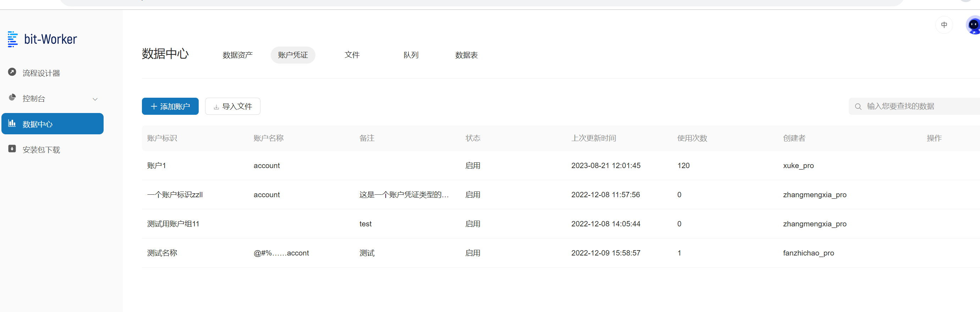The image size is (980, 312).
Task: Click the 测试用账户组11 row identifier
Action: 173,224
